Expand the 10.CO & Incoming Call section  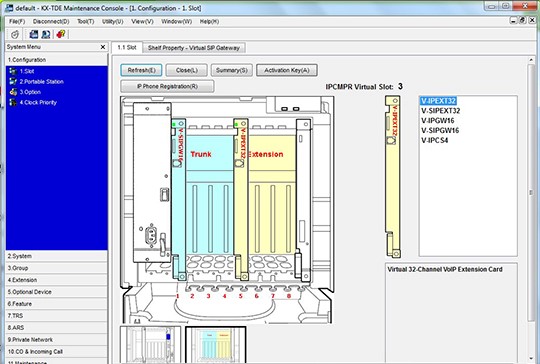56,352
